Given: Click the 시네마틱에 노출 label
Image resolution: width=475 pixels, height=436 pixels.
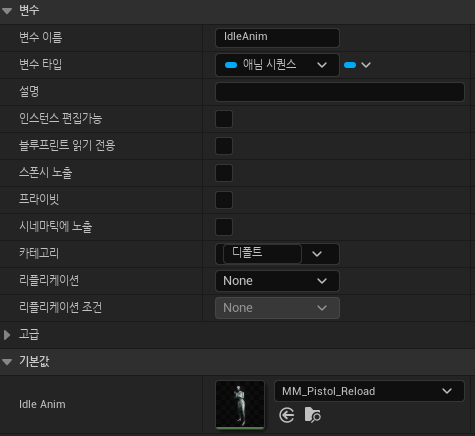Looking at the screenshot, I should (x=56, y=226).
